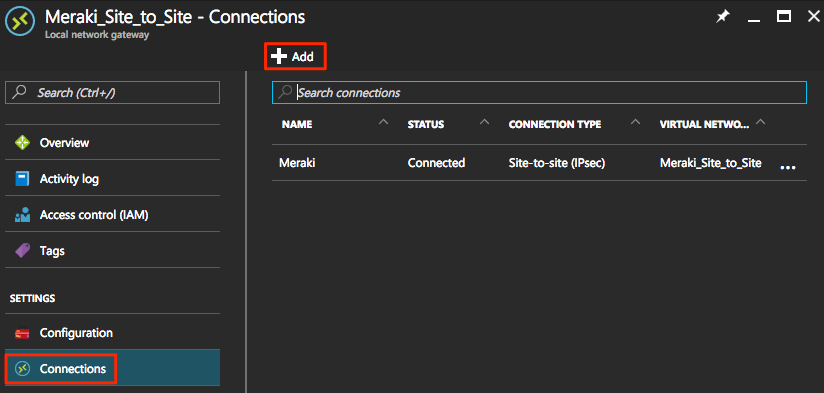824x393 pixels.
Task: Click the red Configuration icon
Action: pos(23,334)
